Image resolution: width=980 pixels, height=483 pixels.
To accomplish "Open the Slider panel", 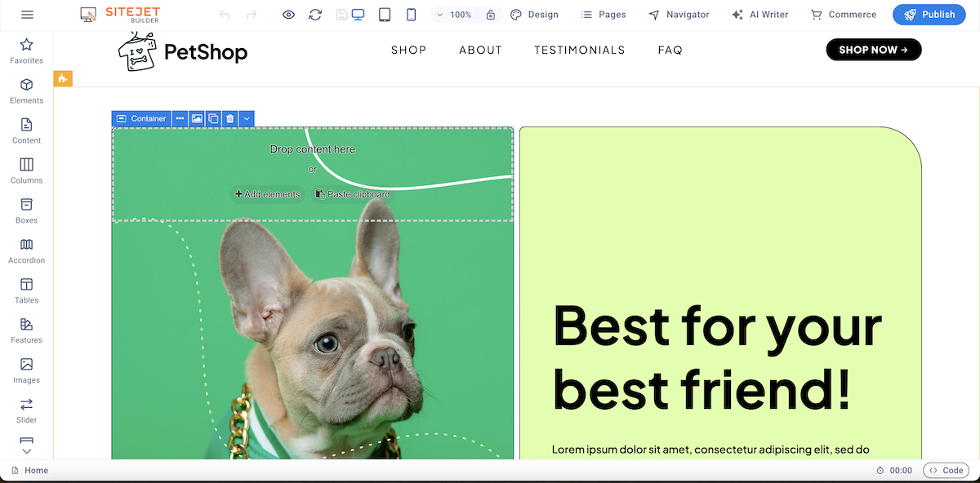I will pos(26,410).
